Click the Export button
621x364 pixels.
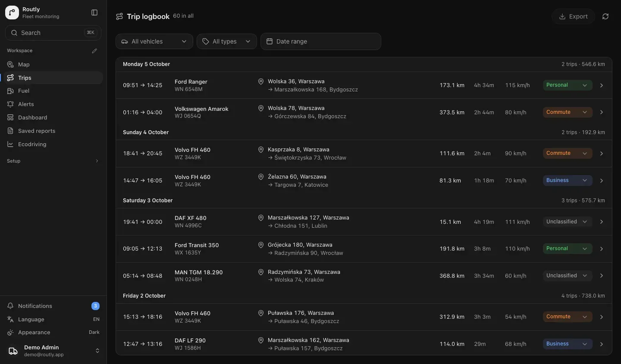[574, 16]
